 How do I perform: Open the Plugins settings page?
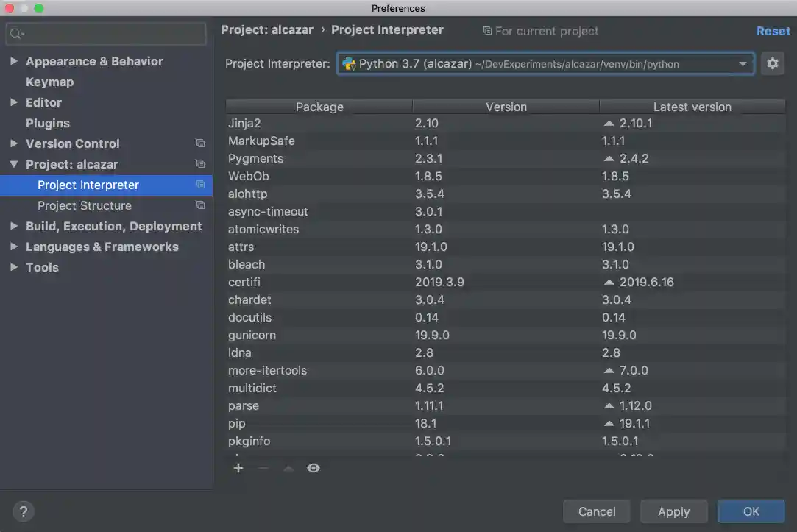(48, 123)
